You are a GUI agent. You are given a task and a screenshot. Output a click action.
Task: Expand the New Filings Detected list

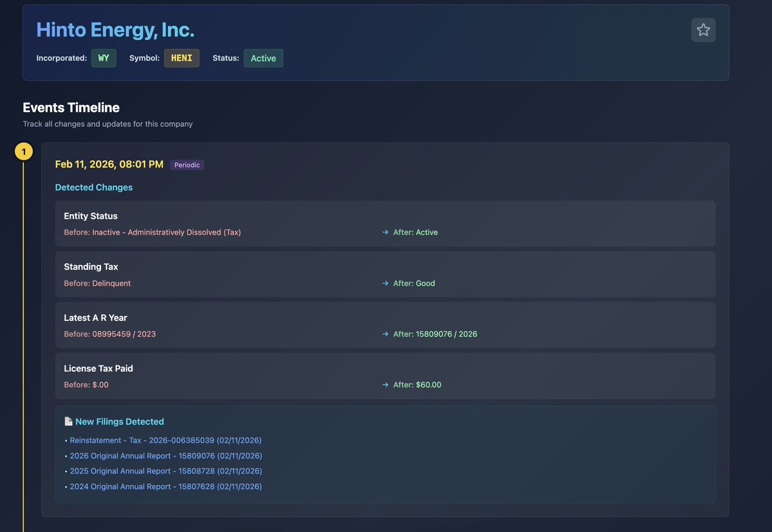tap(120, 421)
